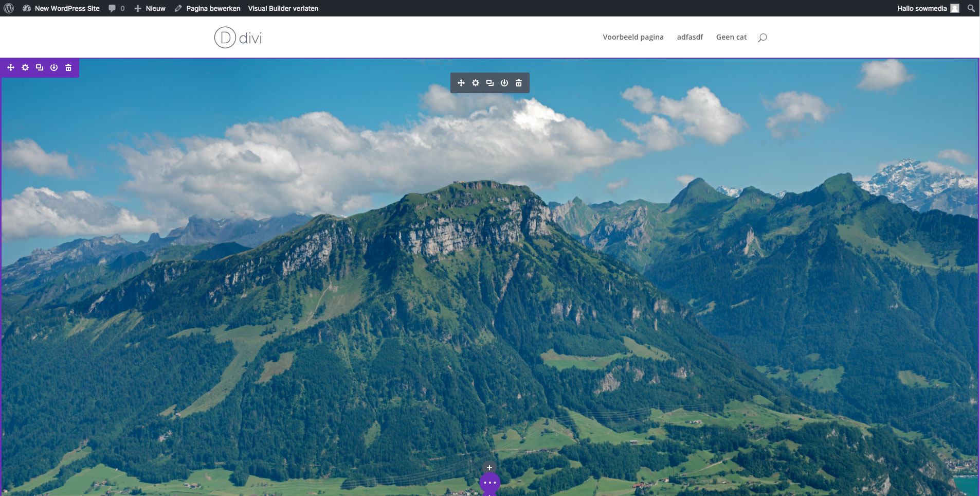Click the gray toolbar move handle icon
Screen dimensions: 980x496
pyautogui.click(x=461, y=83)
